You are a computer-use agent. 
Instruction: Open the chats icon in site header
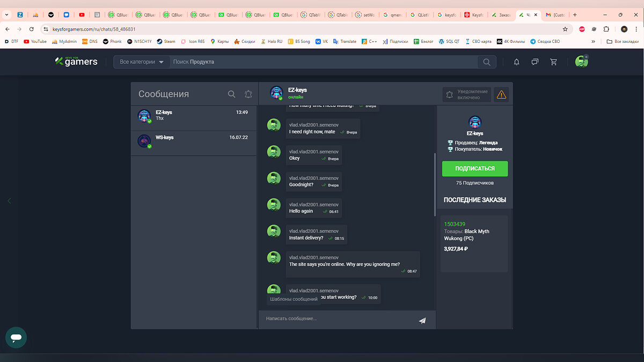click(x=535, y=62)
